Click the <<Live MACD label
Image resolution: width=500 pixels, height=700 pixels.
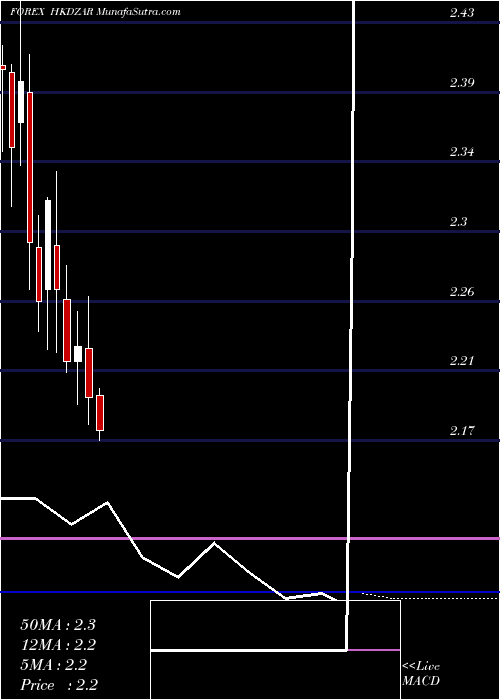coord(421,674)
